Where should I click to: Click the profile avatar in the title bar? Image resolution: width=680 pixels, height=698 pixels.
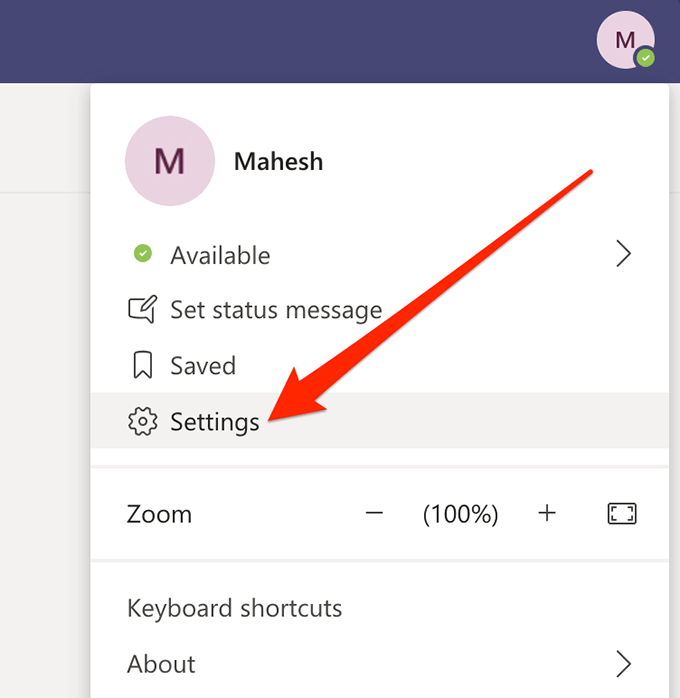624,40
